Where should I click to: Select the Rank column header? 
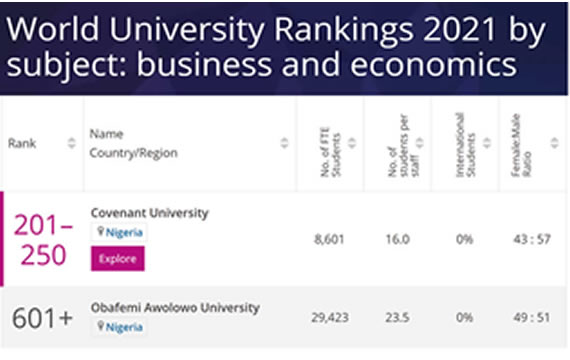pos(22,143)
